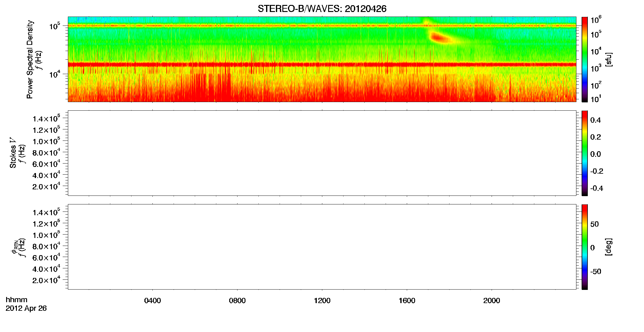Click the Power Spectral Density axis label
The image size is (644, 332).
click(x=30, y=59)
